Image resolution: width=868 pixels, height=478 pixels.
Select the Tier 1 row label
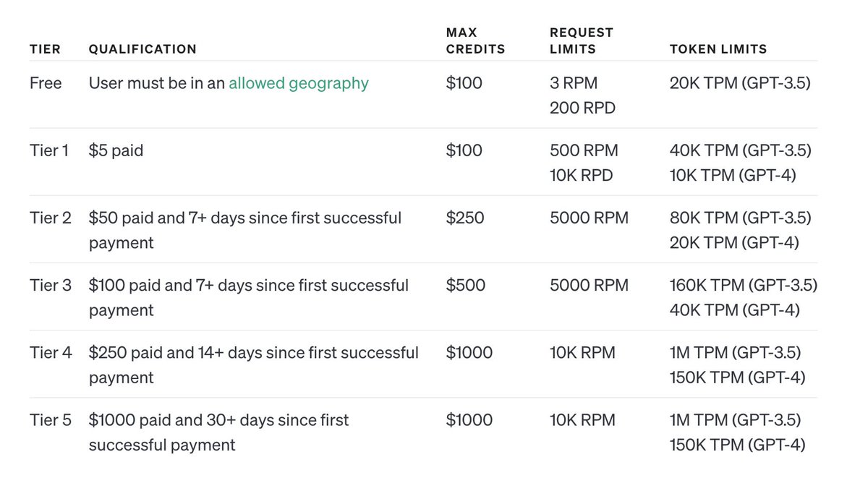pos(49,150)
